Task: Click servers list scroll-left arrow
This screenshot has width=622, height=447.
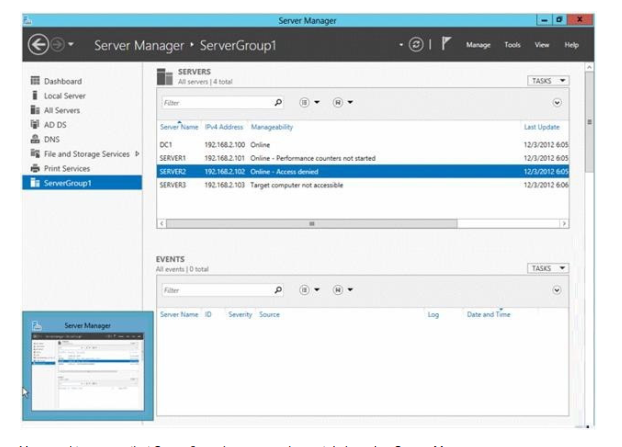Action: click(x=161, y=224)
